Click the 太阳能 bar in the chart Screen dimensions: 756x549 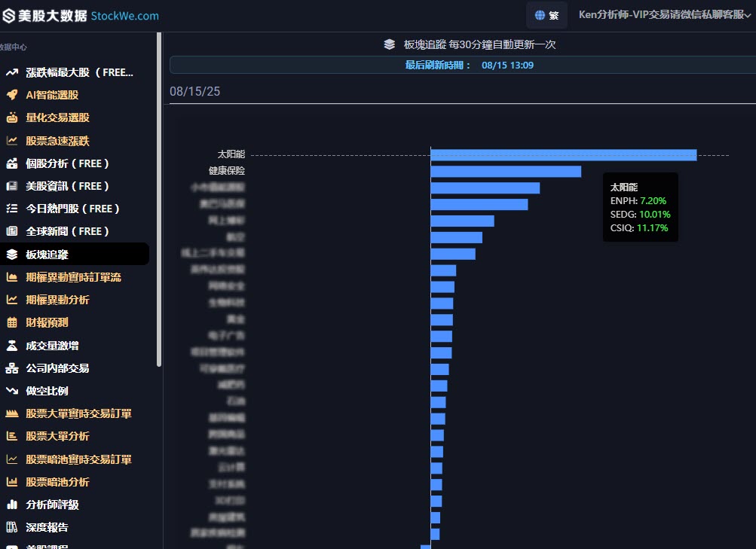563,154
